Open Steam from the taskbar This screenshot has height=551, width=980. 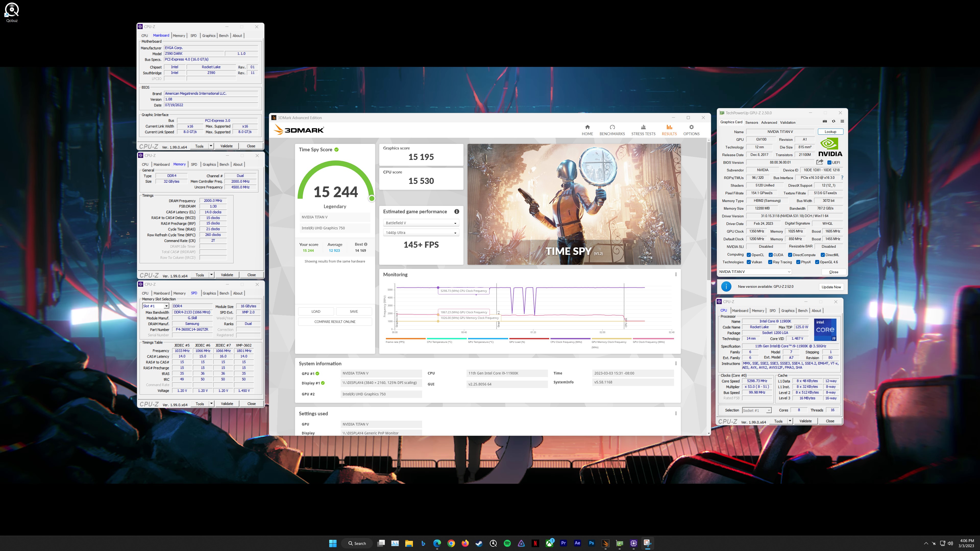(479, 543)
